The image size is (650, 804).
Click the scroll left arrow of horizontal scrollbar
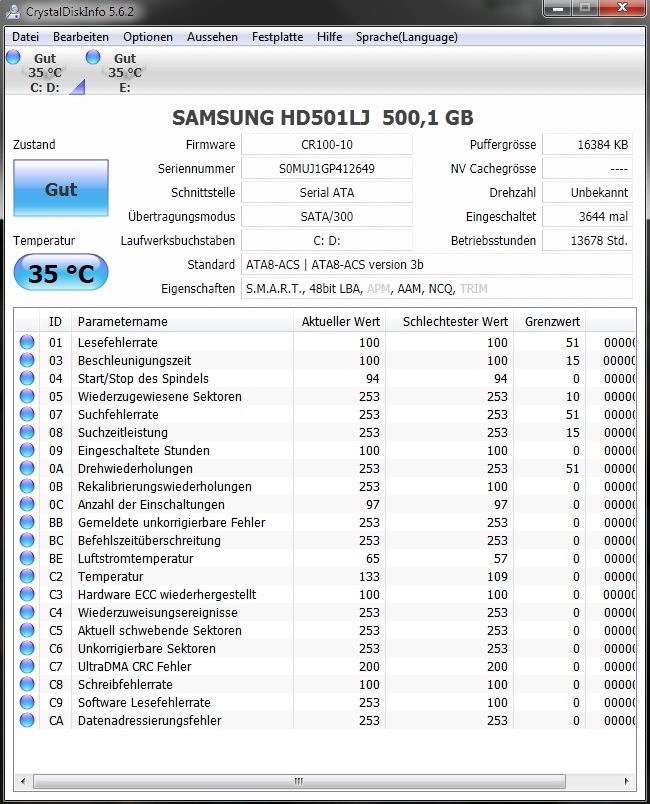(23, 781)
